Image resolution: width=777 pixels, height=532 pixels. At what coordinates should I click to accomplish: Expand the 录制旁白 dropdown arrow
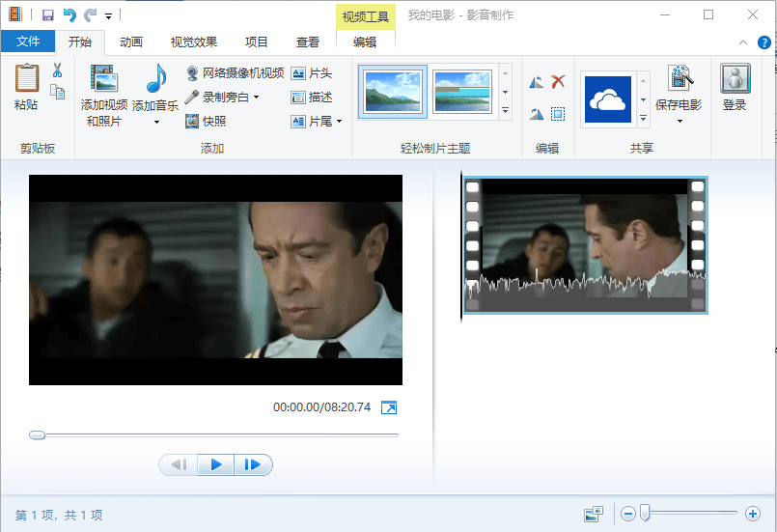tap(256, 98)
